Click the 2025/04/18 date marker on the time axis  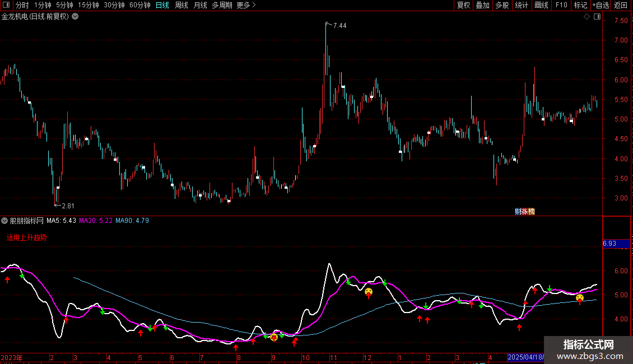(525, 357)
